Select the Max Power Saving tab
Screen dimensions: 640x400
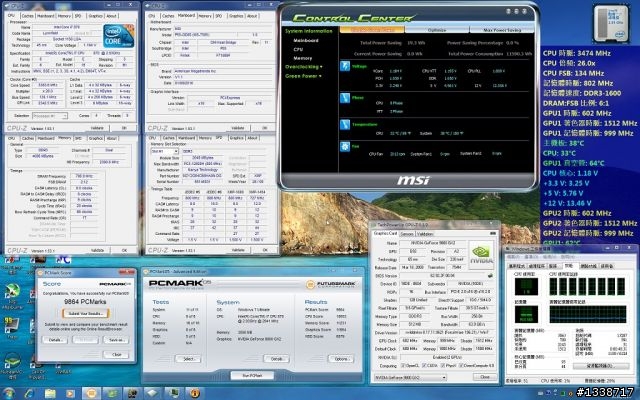502,30
